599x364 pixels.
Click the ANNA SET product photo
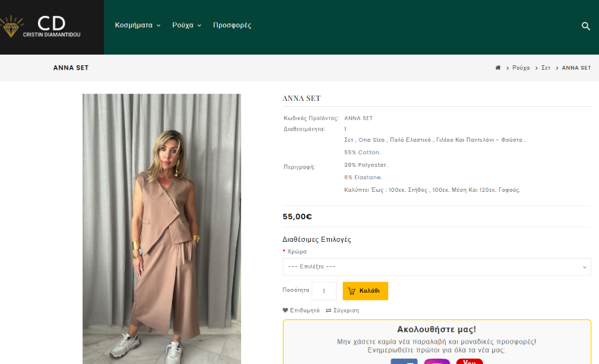162,227
